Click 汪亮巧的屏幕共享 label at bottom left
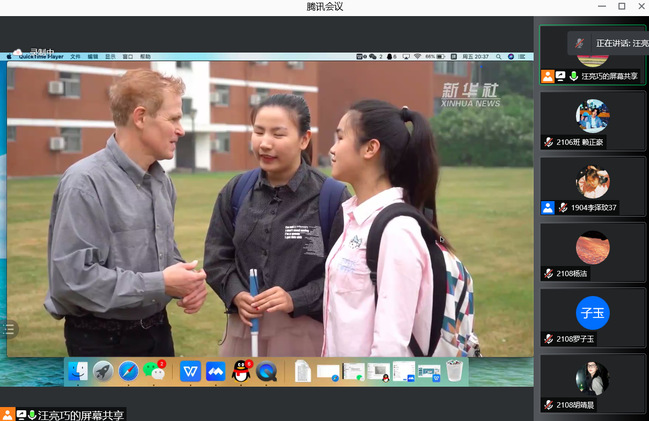Screen dimensions: 649x421 coord(81,414)
